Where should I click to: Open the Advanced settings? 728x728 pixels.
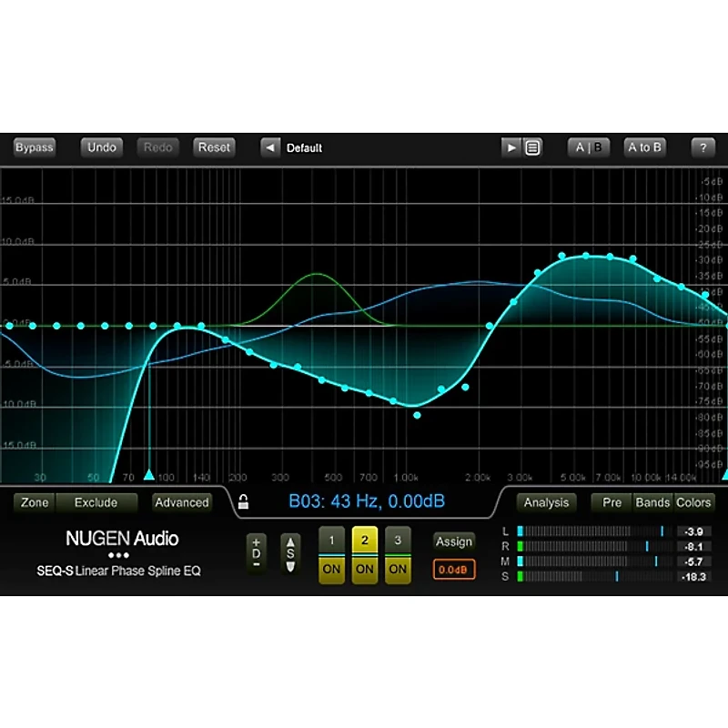point(181,503)
